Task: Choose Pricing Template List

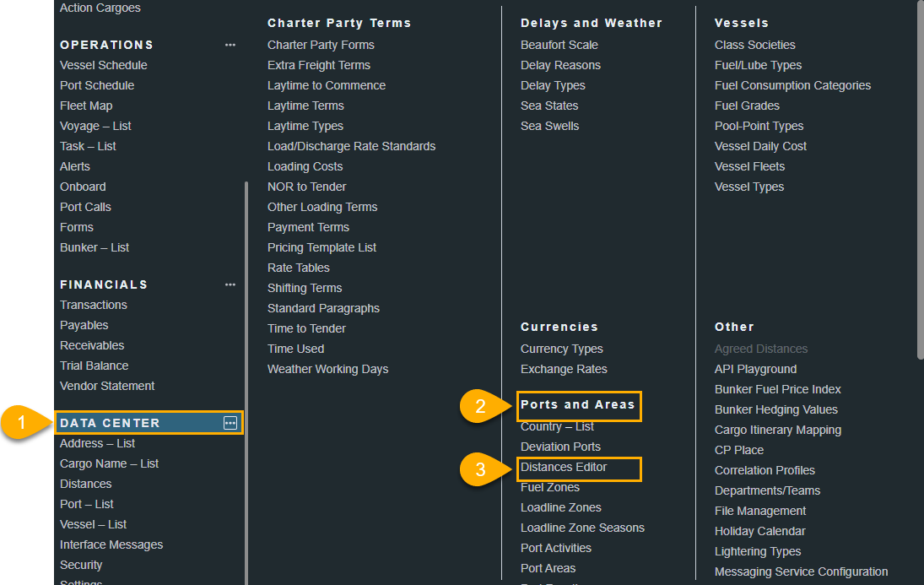Action: click(322, 247)
